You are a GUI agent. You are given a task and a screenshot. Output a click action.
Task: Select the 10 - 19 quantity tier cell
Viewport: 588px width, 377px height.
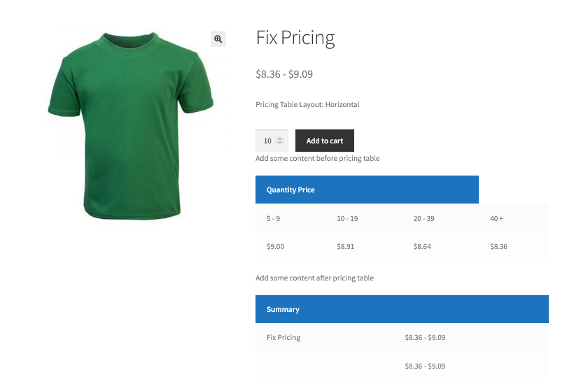347,218
